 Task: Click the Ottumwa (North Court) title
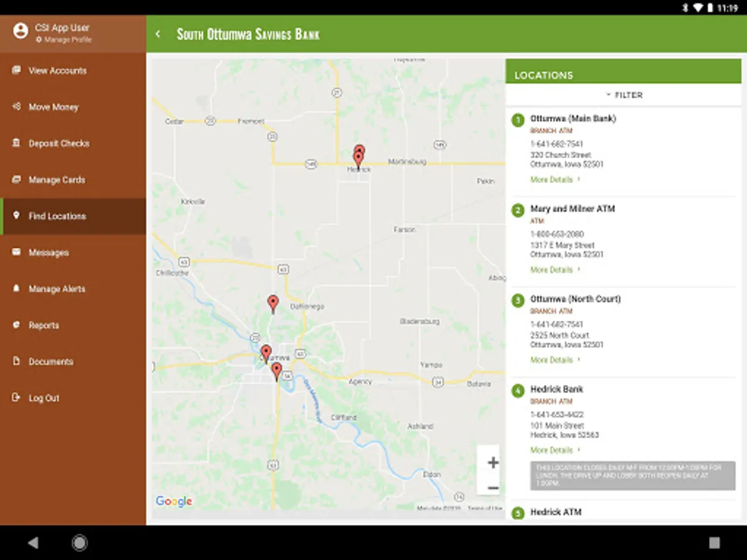click(x=575, y=299)
